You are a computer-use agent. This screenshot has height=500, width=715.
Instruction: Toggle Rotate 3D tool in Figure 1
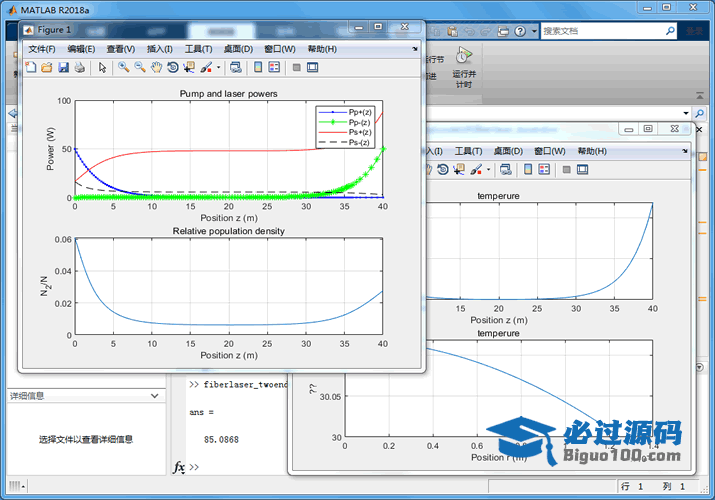172,67
